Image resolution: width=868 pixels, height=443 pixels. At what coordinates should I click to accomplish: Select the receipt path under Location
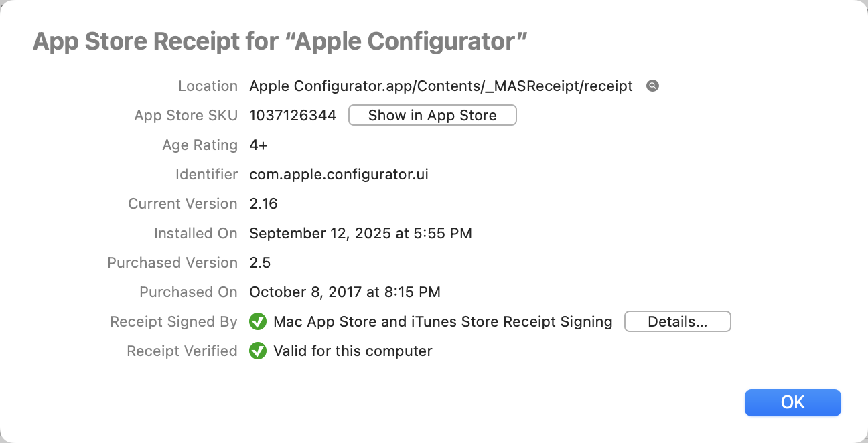pos(441,86)
